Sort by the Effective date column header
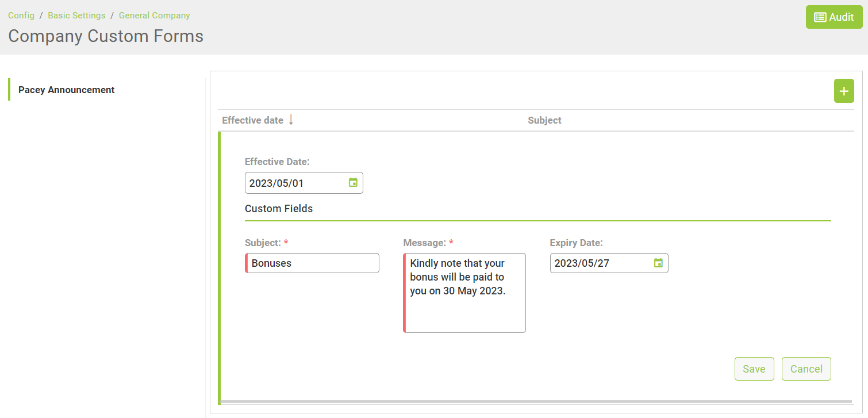 tap(253, 120)
